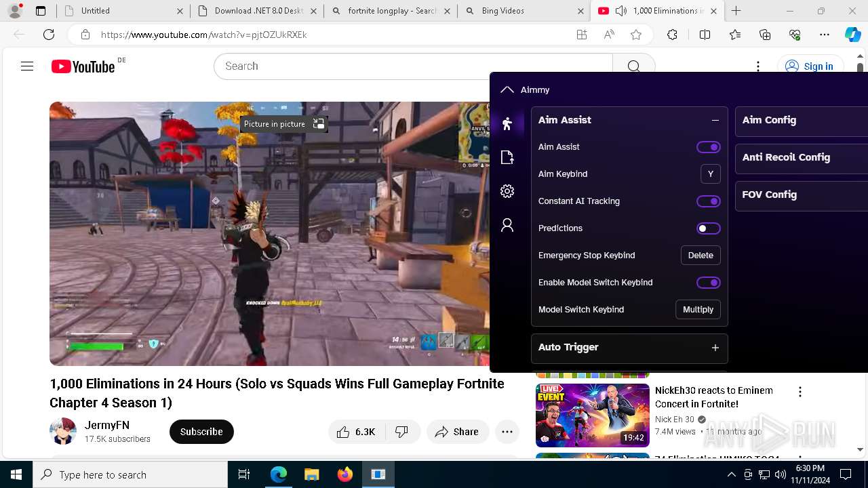Click the browser address bar URL

click(203, 35)
